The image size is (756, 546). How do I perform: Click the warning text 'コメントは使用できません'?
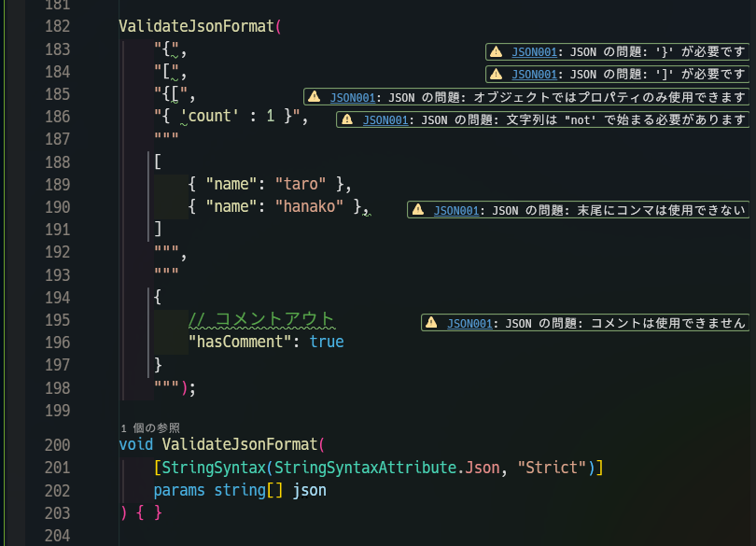[x=668, y=323]
